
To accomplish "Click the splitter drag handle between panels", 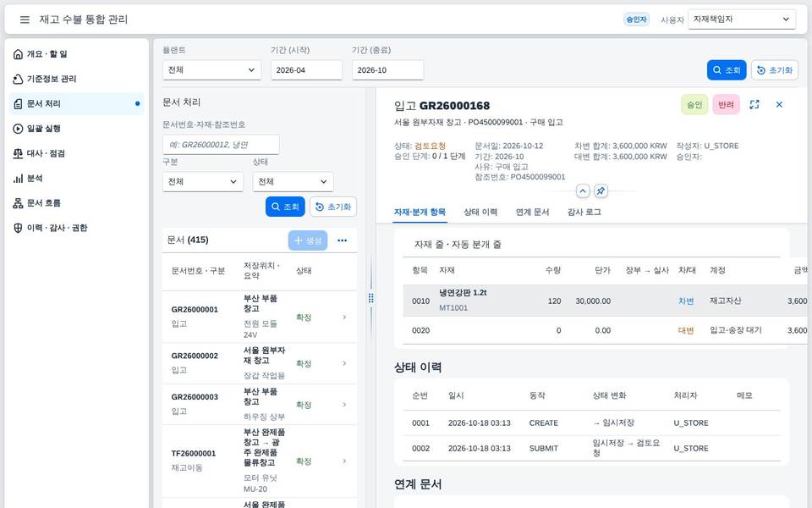I will tap(370, 298).
